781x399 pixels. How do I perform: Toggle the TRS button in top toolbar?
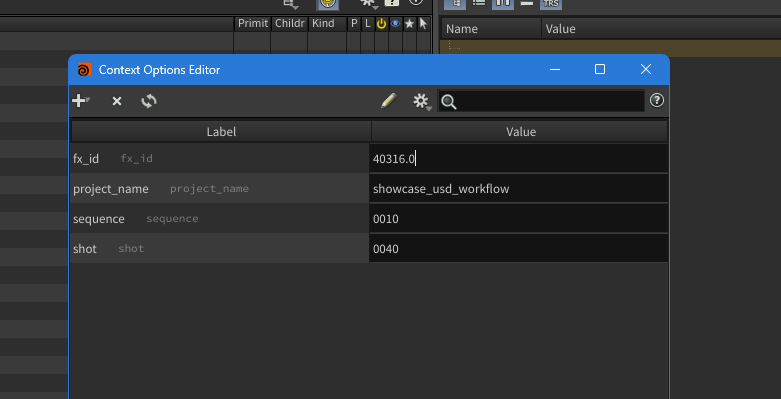click(x=551, y=3)
